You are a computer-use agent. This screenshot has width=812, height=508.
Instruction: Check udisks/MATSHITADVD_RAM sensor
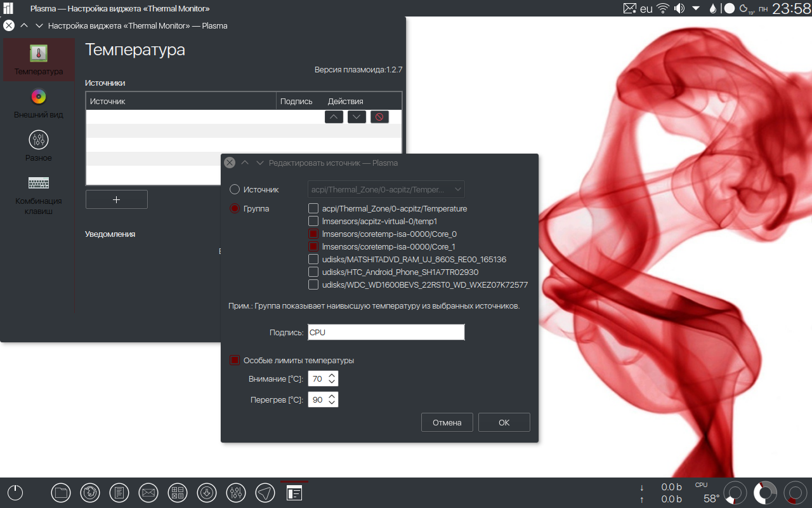313,259
